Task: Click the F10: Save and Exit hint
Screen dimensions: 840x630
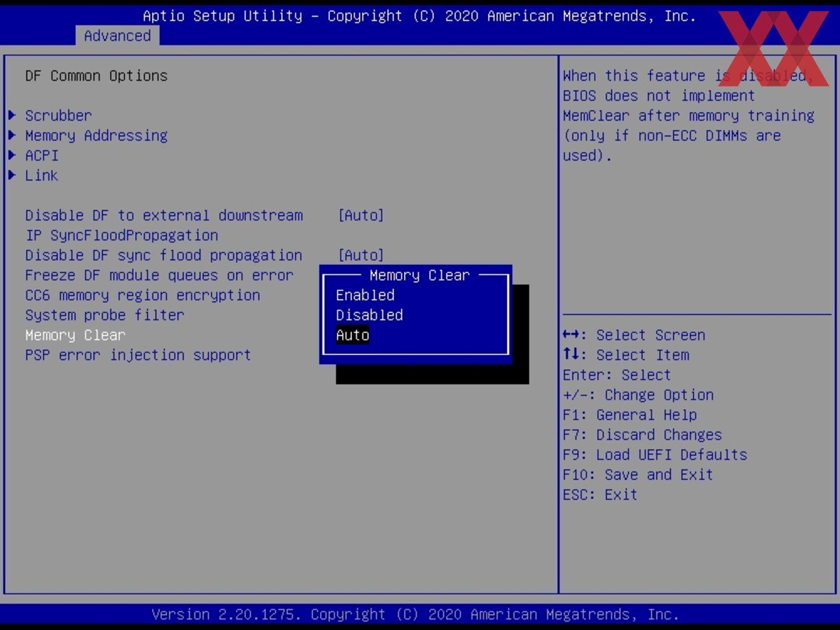Action: (x=637, y=474)
